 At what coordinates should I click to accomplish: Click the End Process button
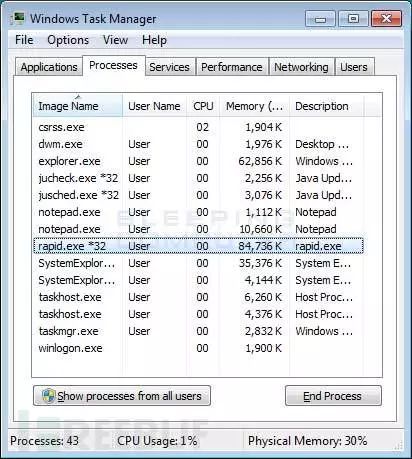(x=333, y=396)
